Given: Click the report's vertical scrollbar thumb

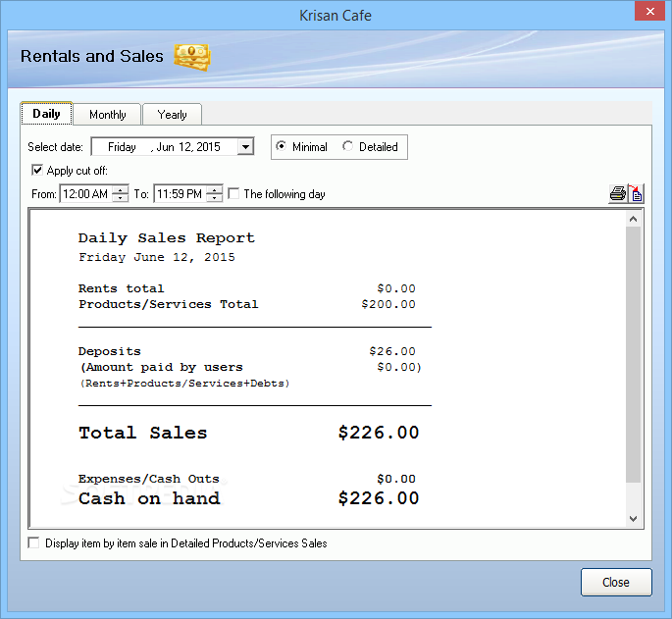Looking at the screenshot, I should tap(633, 354).
